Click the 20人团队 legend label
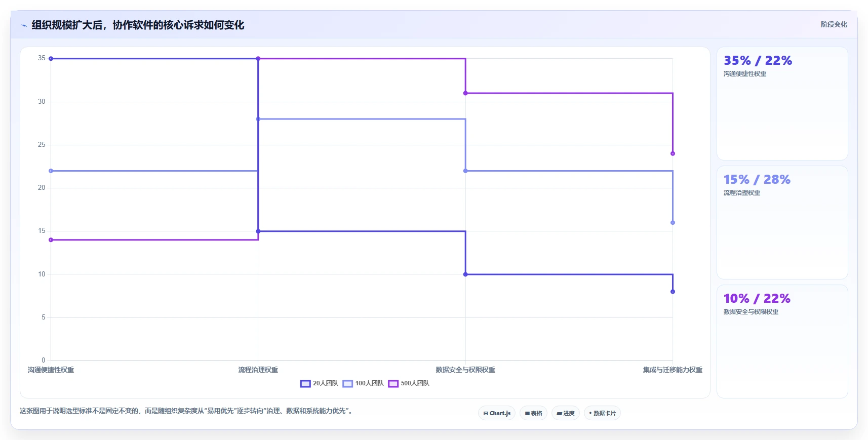This screenshot has height=440, width=868. tap(325, 383)
